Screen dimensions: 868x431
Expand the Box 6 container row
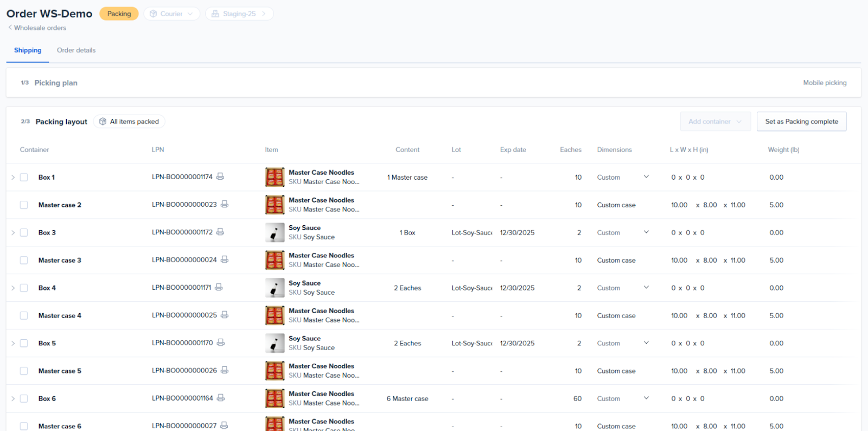coord(13,399)
